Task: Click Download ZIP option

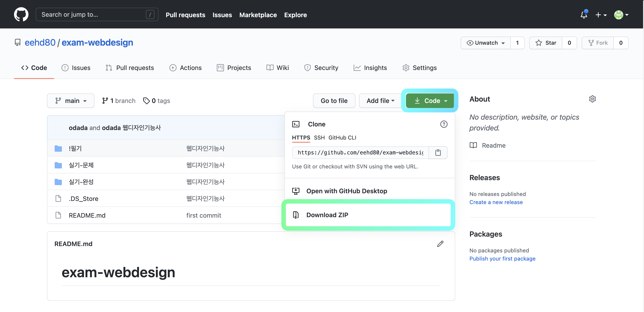Action: click(x=327, y=215)
